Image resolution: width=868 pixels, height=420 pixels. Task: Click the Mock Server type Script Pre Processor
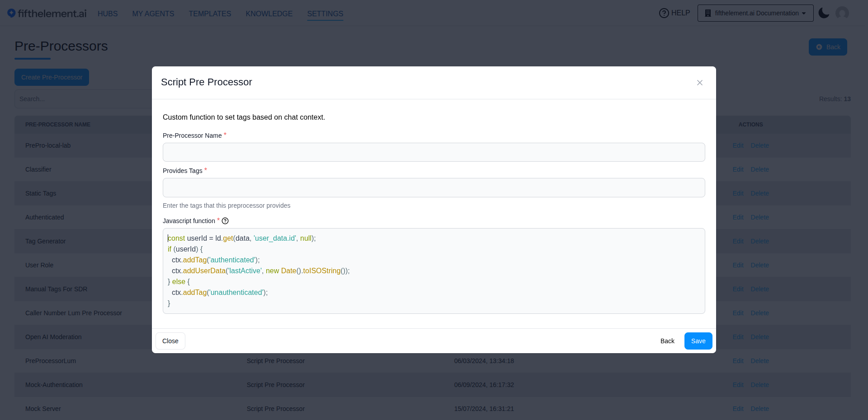coord(276,409)
